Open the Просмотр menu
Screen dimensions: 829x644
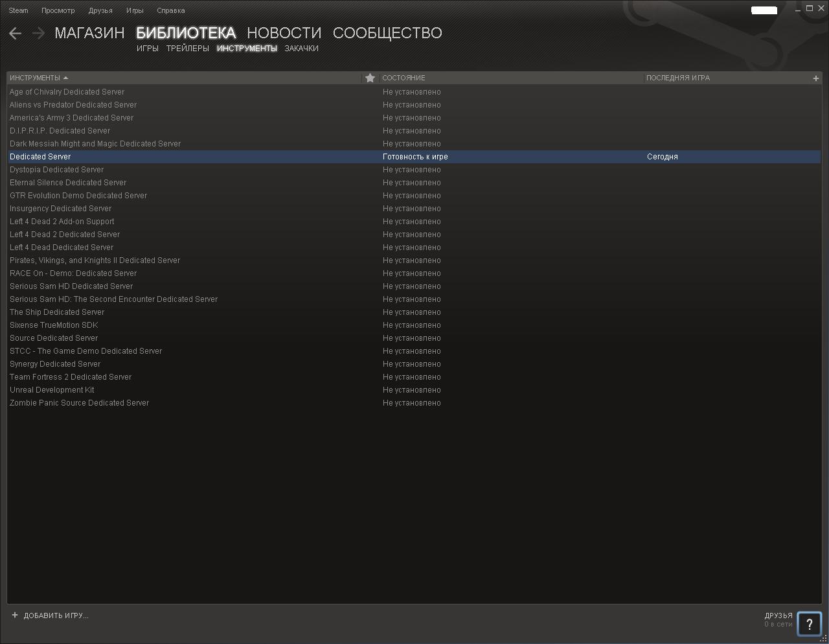click(58, 10)
